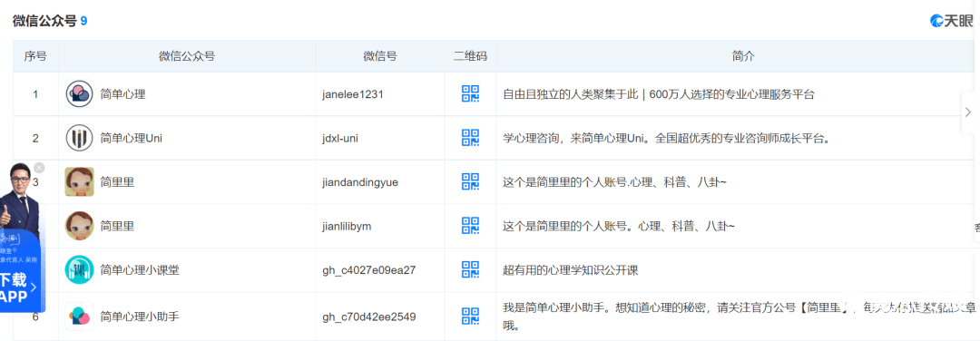The width and height of the screenshot is (980, 341).
Task: Click the 简单心理小助手 avatar
Action: pyautogui.click(x=79, y=316)
